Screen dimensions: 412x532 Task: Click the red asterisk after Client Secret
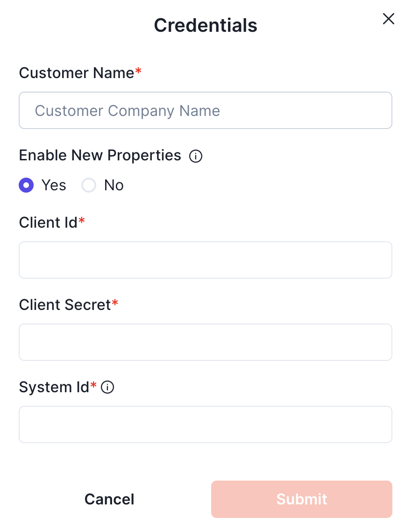pyautogui.click(x=115, y=303)
